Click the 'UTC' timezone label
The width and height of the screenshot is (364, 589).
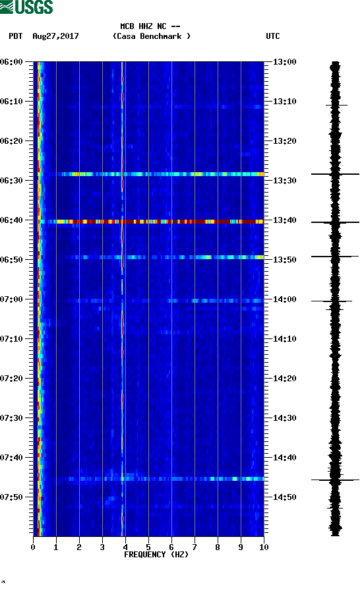pyautogui.click(x=273, y=36)
